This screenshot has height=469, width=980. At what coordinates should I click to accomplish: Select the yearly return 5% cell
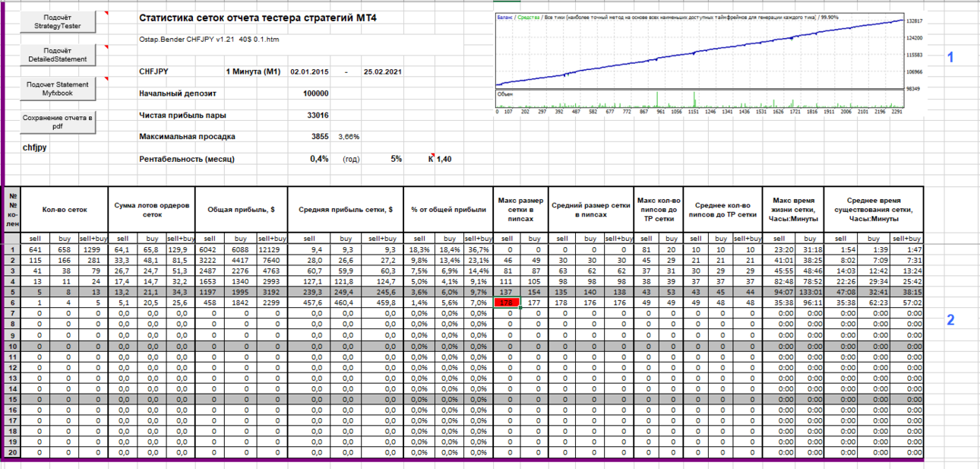point(397,159)
